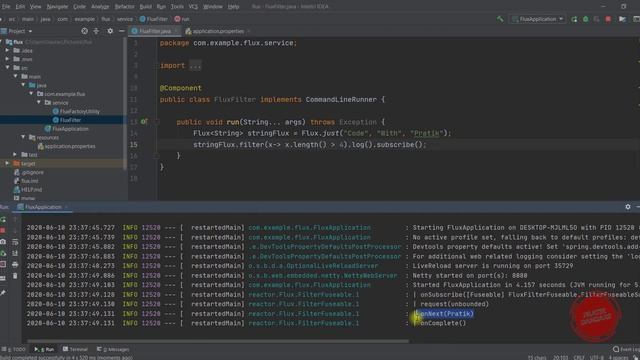Viewport: 640px width, 360px height.
Task: Click Rerun icon in Run panel sidebar
Action: pos(3,220)
